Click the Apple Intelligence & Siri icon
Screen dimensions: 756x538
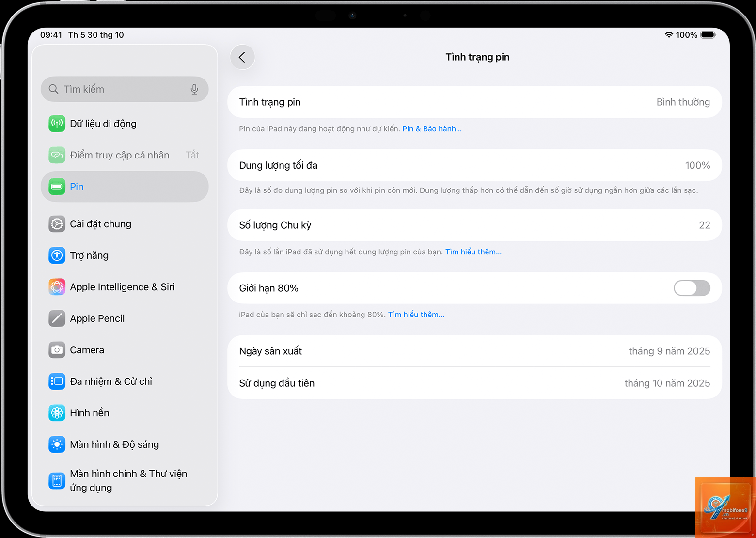click(x=57, y=287)
